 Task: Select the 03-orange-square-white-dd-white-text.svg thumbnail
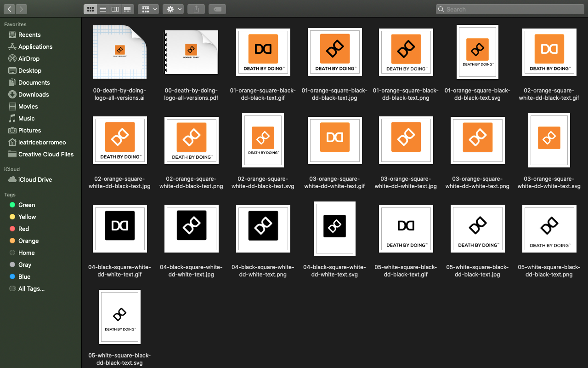click(x=549, y=140)
